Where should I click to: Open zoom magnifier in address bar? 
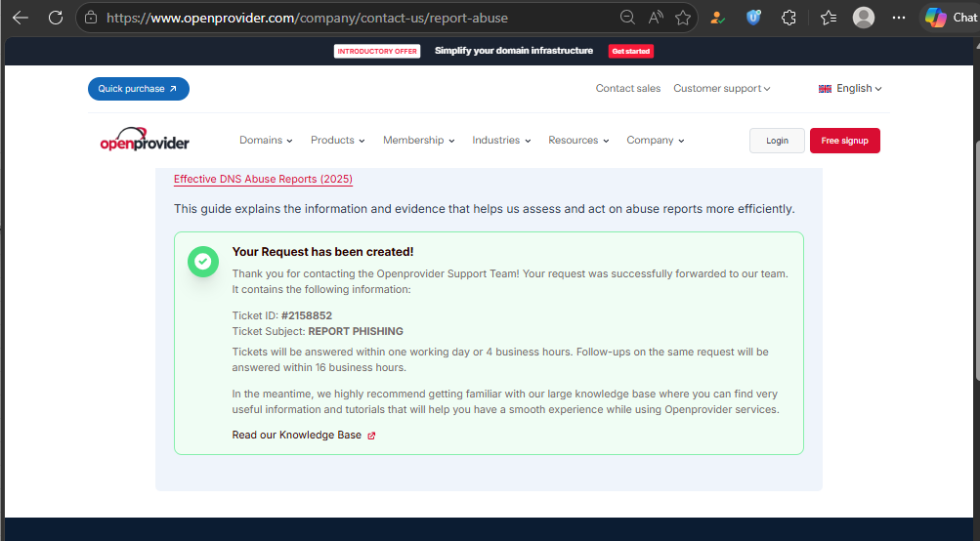pos(627,18)
